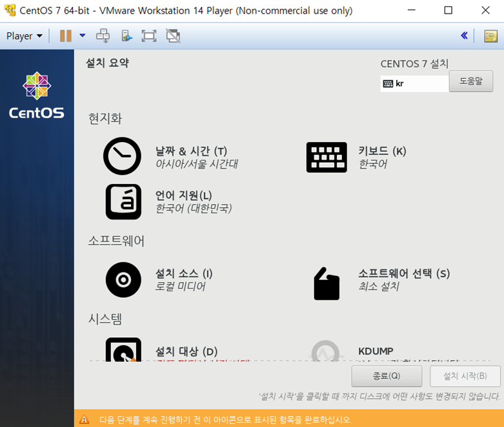Click the 언어 지원(L) label
Image resolution: width=504 pixels, height=427 pixels.
coord(183,195)
